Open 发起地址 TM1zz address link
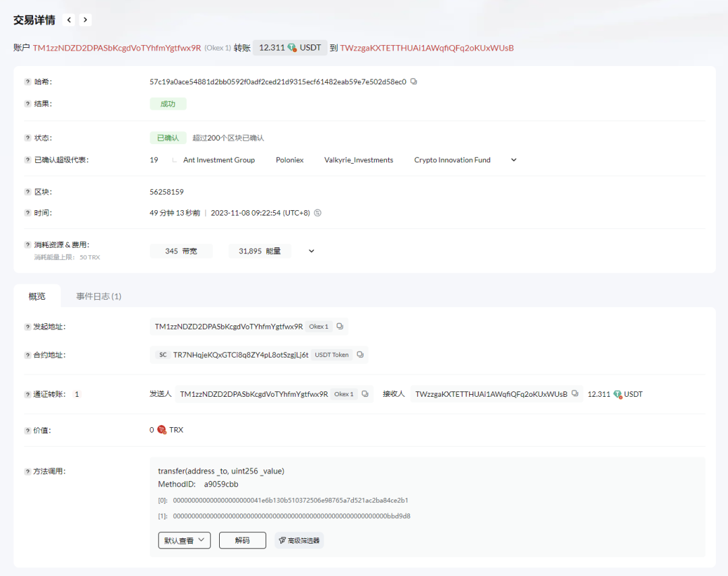Viewport: 728px width, 576px height. tap(229, 327)
